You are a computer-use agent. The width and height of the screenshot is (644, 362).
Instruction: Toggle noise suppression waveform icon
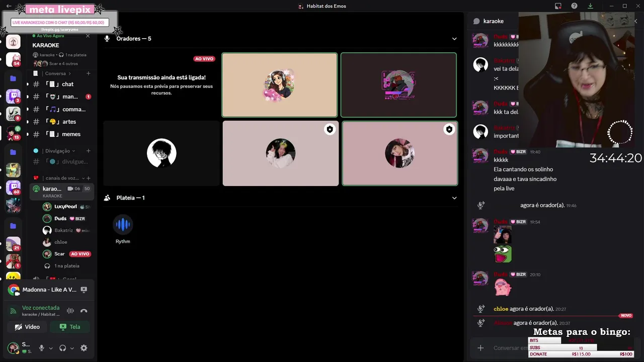(70, 311)
